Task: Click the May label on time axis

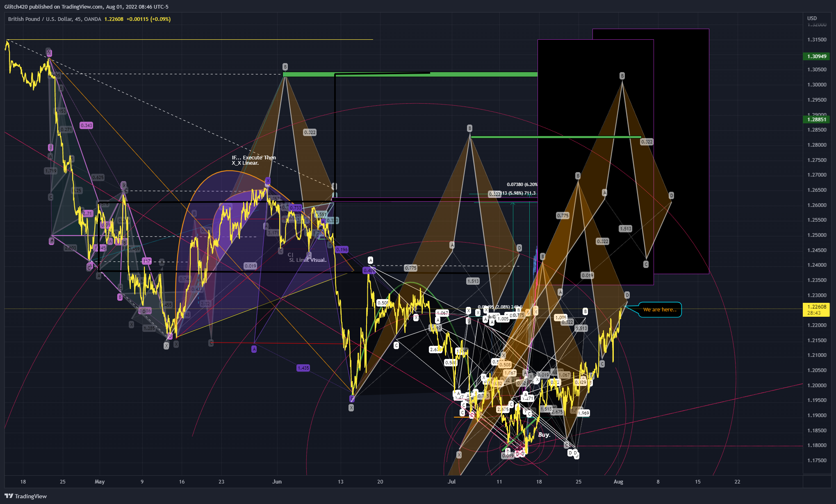Action: click(100, 481)
